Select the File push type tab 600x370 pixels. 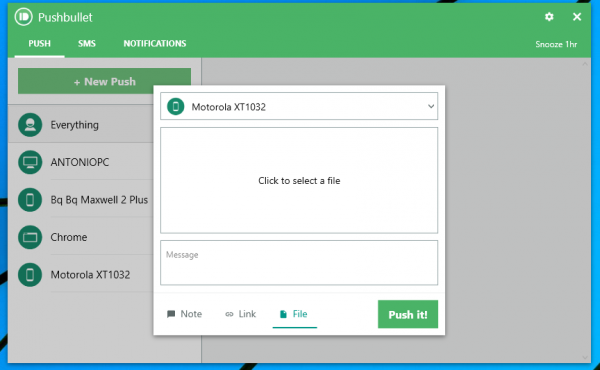[x=295, y=314]
